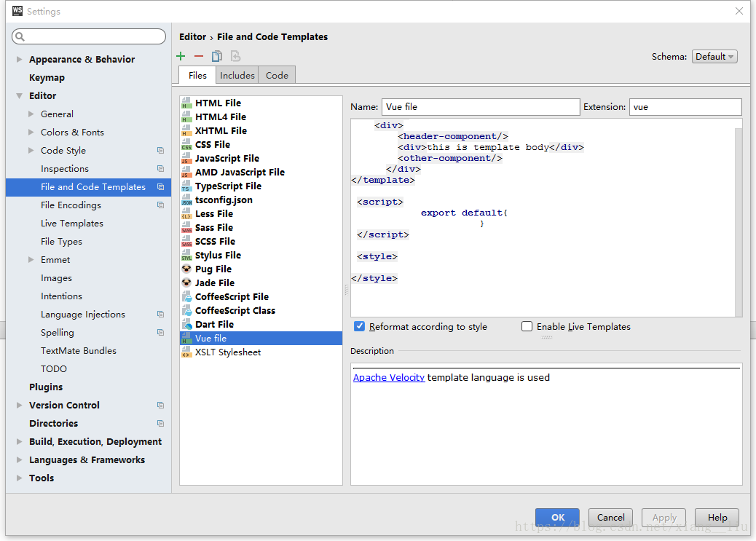
Task: Click the Pug File pug icon
Action: (186, 269)
